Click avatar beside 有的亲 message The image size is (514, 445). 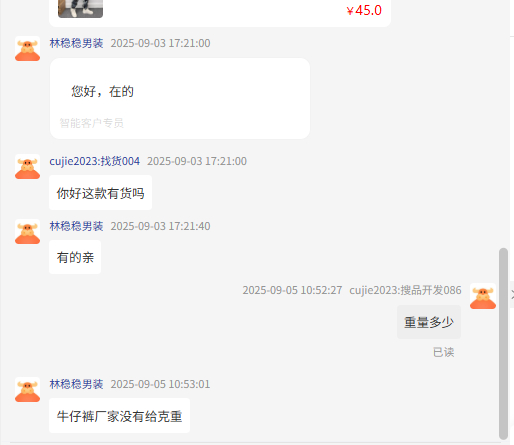coord(27,232)
